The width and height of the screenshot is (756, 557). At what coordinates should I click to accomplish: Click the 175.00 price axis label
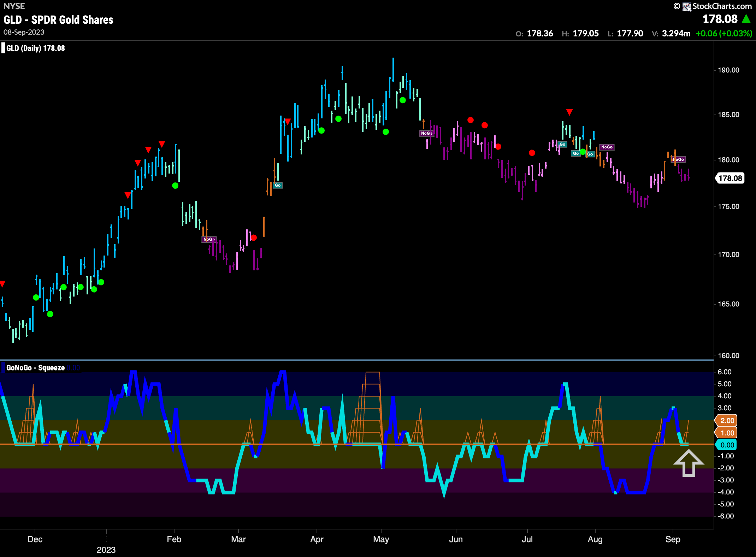tap(728, 206)
